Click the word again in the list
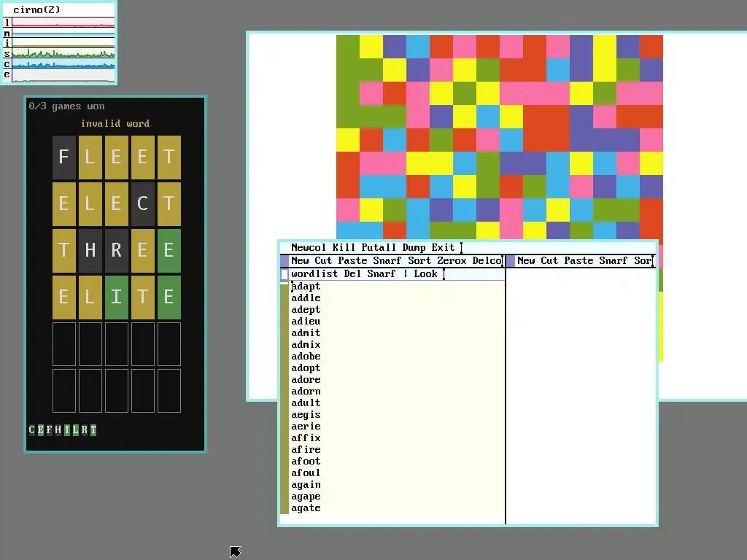Screen dimensions: 747x560 pos(306,485)
